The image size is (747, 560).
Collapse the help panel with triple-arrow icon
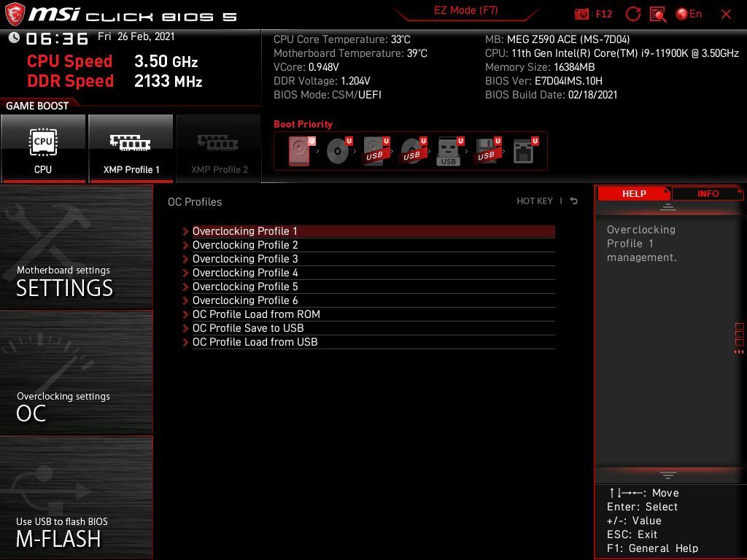(739, 352)
